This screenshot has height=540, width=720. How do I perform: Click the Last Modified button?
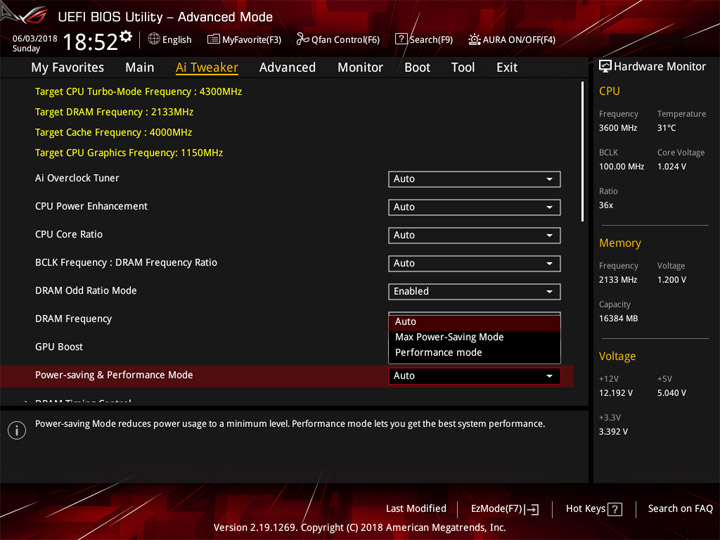click(416, 509)
